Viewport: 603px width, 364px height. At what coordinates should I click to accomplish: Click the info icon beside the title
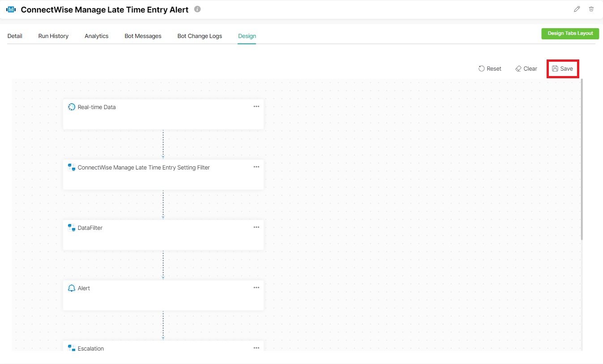pyautogui.click(x=197, y=9)
